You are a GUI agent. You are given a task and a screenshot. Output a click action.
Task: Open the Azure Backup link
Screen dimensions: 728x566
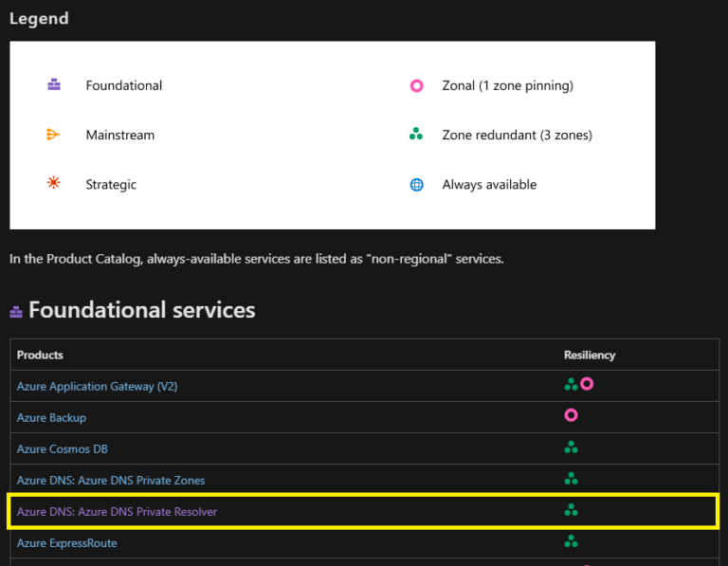pyautogui.click(x=51, y=418)
